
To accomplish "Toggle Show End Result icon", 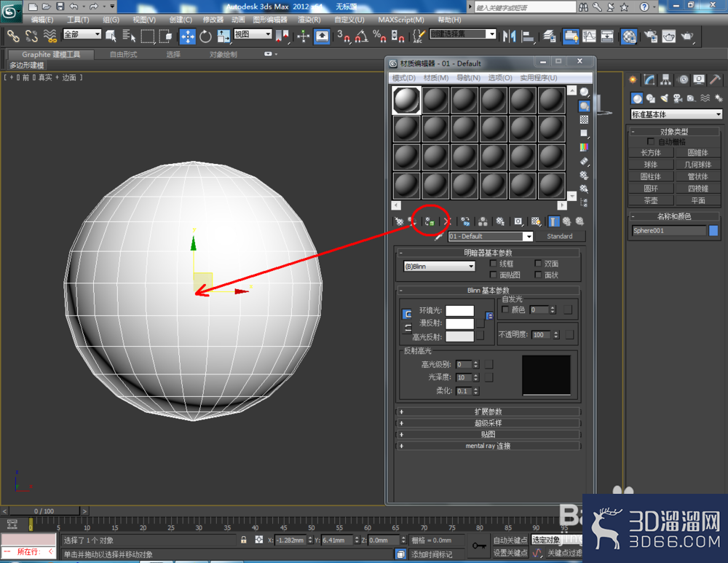I will click(553, 221).
